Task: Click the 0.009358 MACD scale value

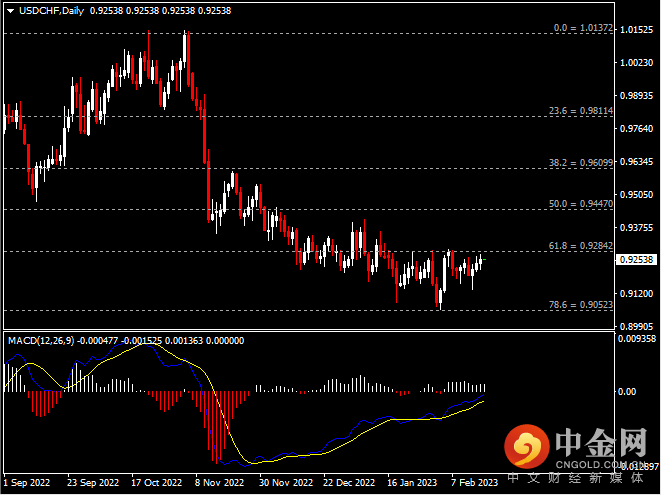Action: pos(638,339)
